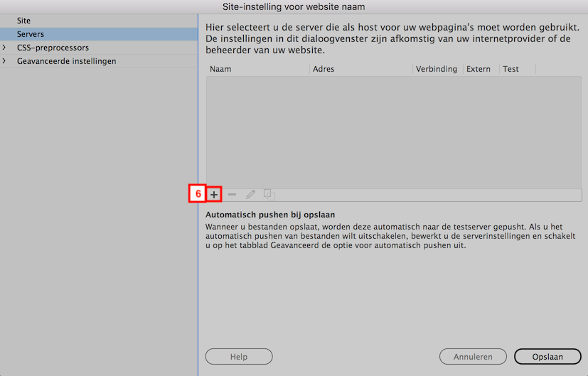Expand the CSS-preprocessors disclosure arrow

[4, 48]
